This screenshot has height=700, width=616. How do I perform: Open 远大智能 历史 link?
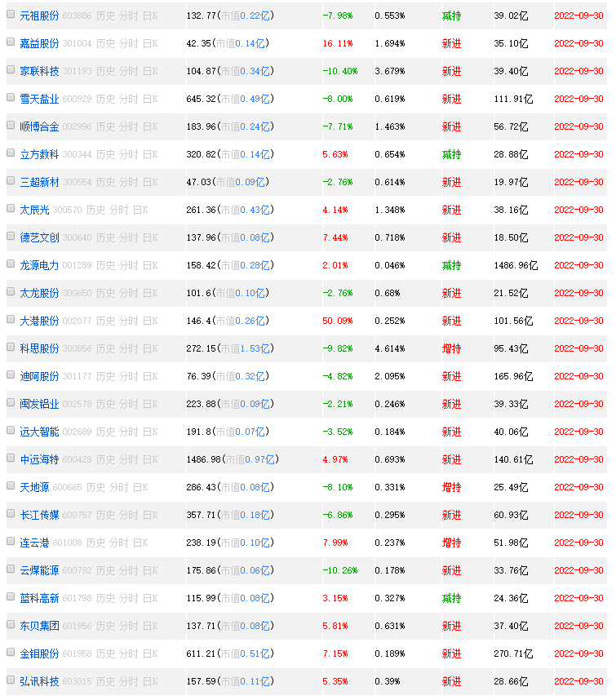coord(105,432)
